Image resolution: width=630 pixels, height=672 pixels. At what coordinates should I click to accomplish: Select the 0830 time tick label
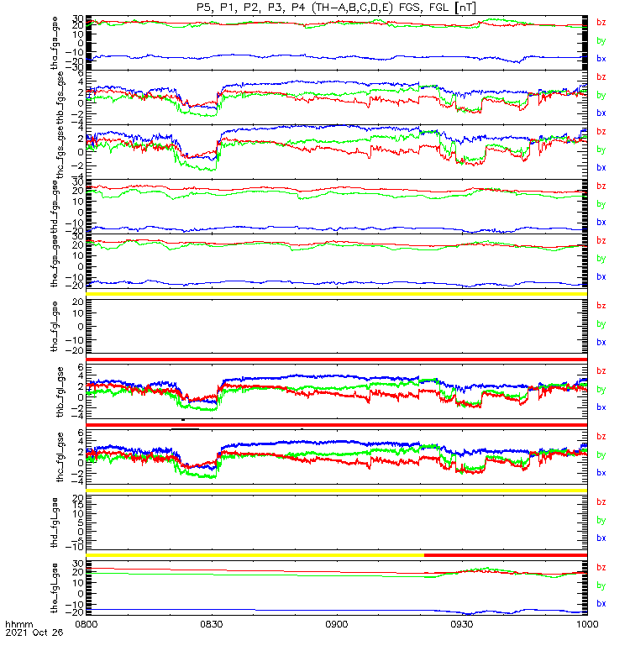212,624
